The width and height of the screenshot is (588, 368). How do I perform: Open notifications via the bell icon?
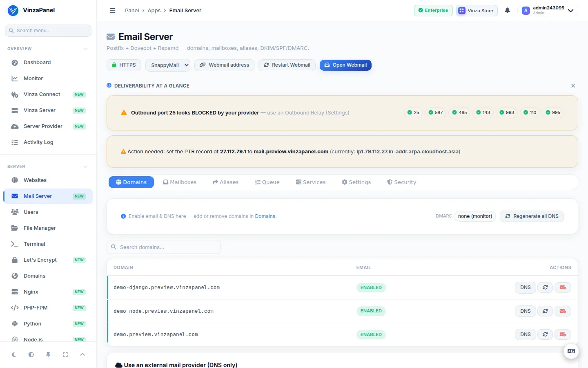click(507, 11)
